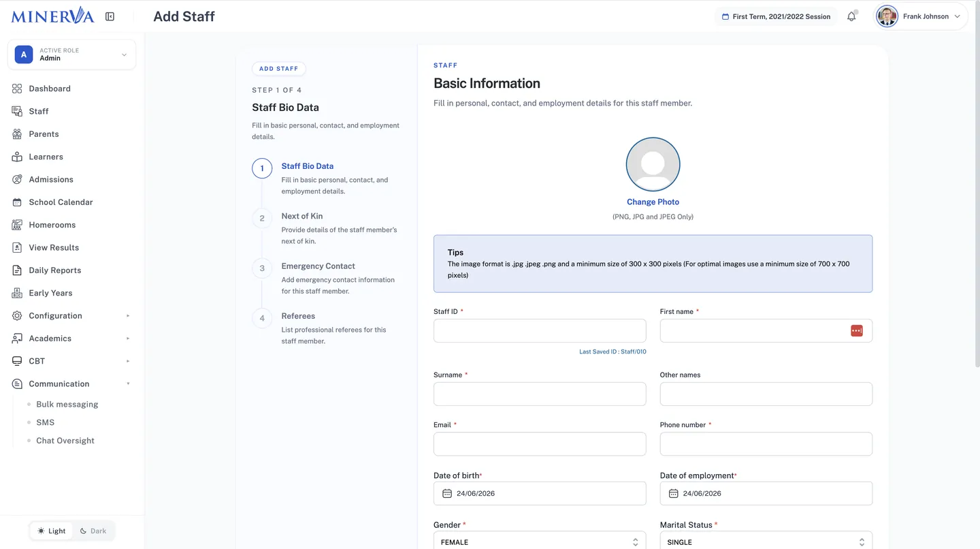The width and height of the screenshot is (980, 549).
Task: Click the School Calendar icon in sidebar
Action: (x=17, y=202)
